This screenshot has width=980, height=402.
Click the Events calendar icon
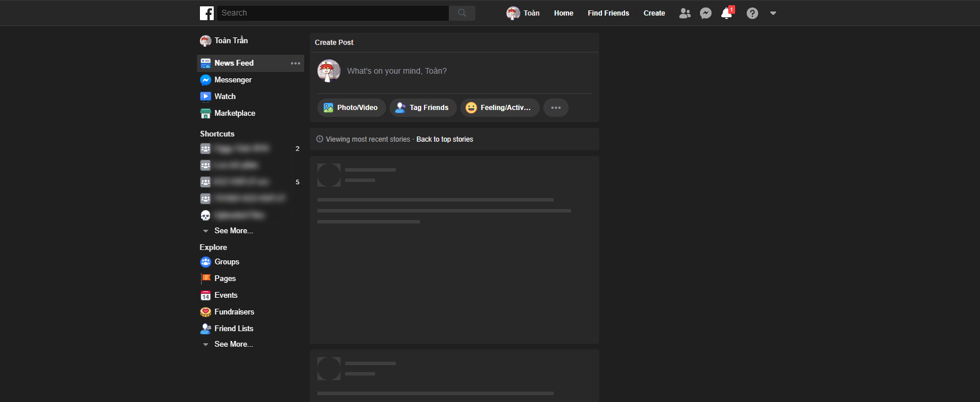(206, 295)
